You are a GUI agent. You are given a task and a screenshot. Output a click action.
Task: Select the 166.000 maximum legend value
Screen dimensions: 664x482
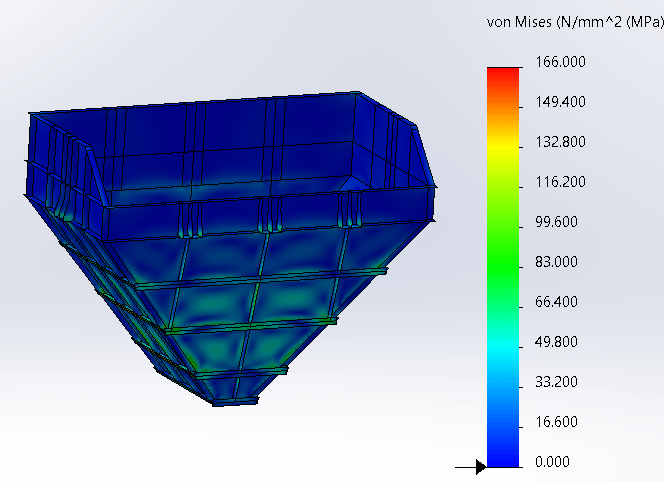click(x=560, y=62)
